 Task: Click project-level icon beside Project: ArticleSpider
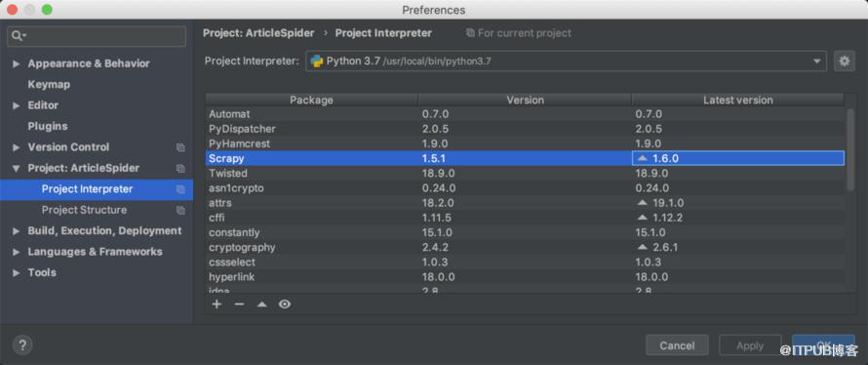pos(180,169)
